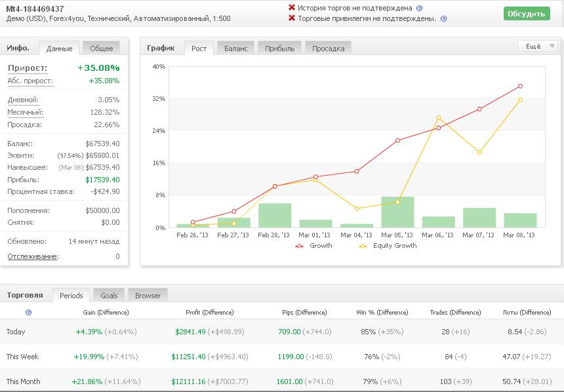
Task: Click red cross icon for unverified trading history
Action: 292,7
